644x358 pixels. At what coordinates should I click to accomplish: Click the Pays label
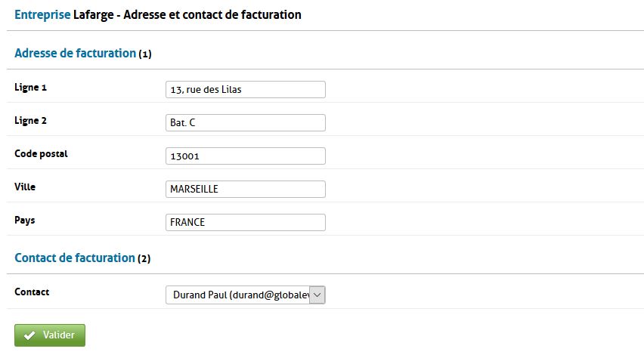click(25, 220)
